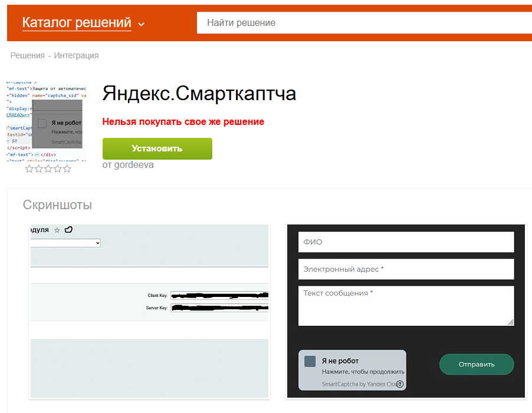Screen dimensions: 532x413
Task: Check the "Я не робот" box in the product logo
Action: [42, 124]
